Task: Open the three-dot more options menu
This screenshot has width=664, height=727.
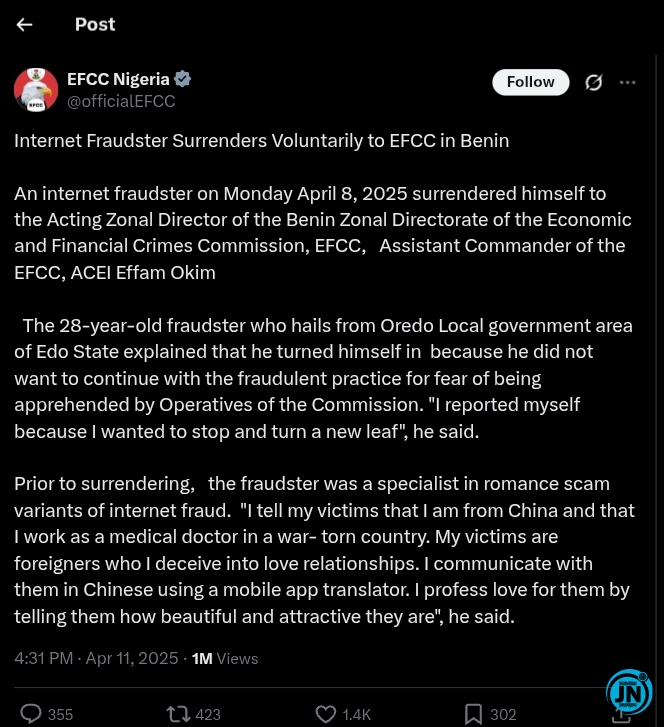Action: (x=627, y=83)
